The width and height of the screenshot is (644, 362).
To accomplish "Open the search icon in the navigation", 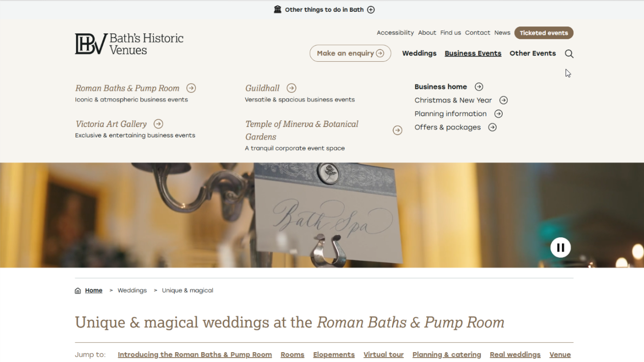I will pos(569,53).
